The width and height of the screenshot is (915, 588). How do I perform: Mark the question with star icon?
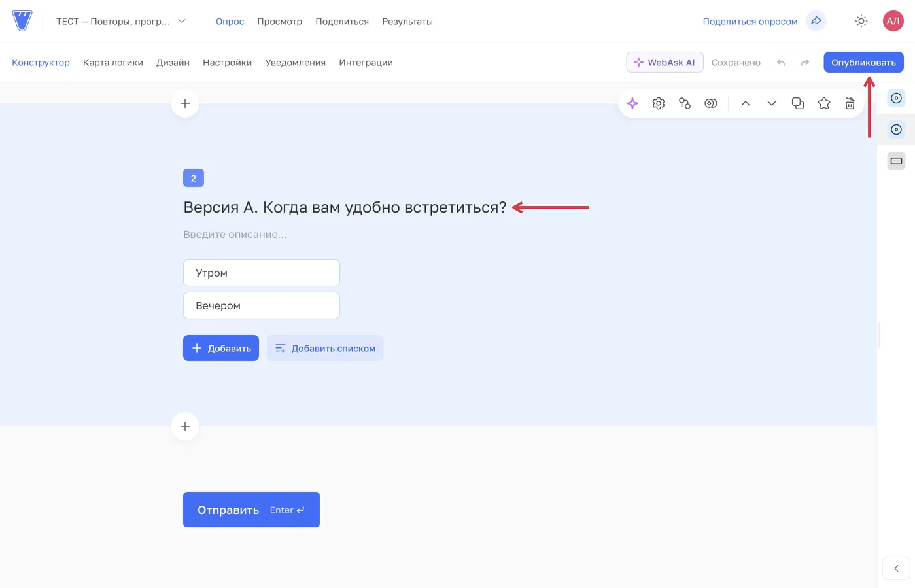pos(824,103)
